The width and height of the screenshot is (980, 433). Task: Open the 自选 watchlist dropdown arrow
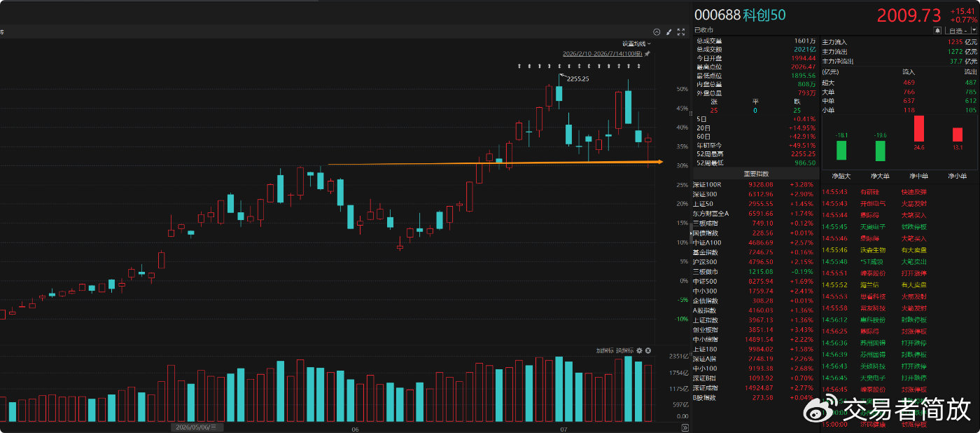coord(974,30)
